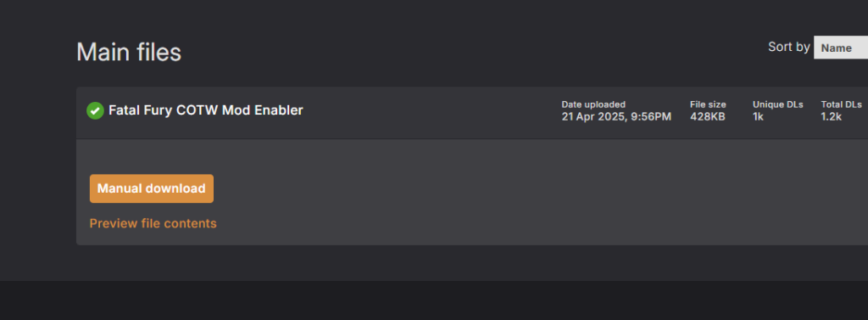Select the 1k unique downloads value
The width and height of the screenshot is (868, 320).
click(x=758, y=116)
